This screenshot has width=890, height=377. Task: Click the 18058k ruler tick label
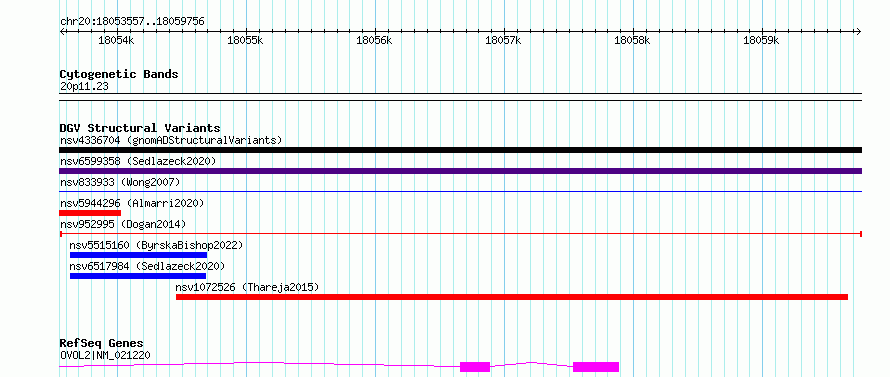pyautogui.click(x=632, y=40)
